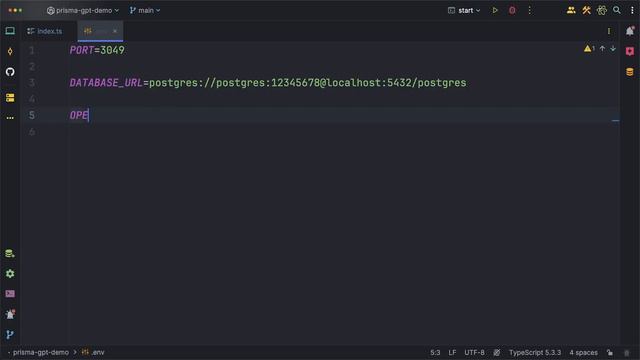Open start run configuration dropdown
The image size is (640, 360).
coord(464,10)
